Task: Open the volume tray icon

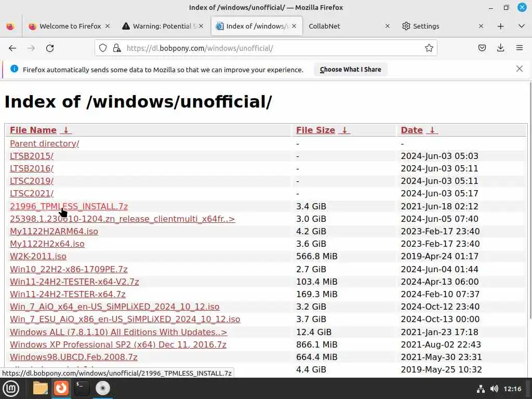Action: (494, 389)
